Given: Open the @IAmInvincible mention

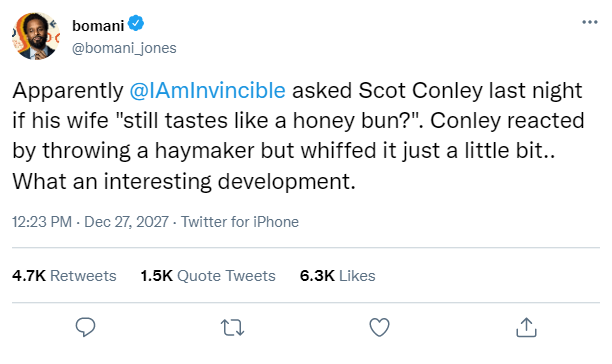Looking at the screenshot, I should coord(207,91).
